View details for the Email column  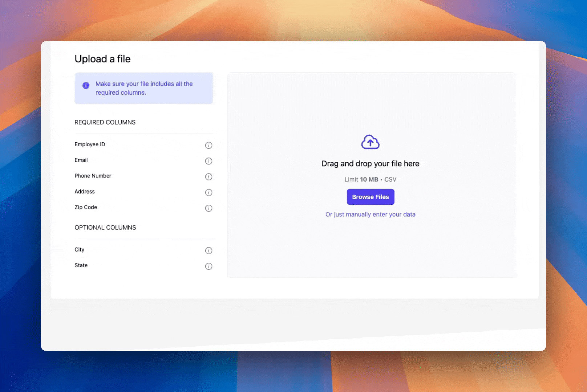point(209,161)
